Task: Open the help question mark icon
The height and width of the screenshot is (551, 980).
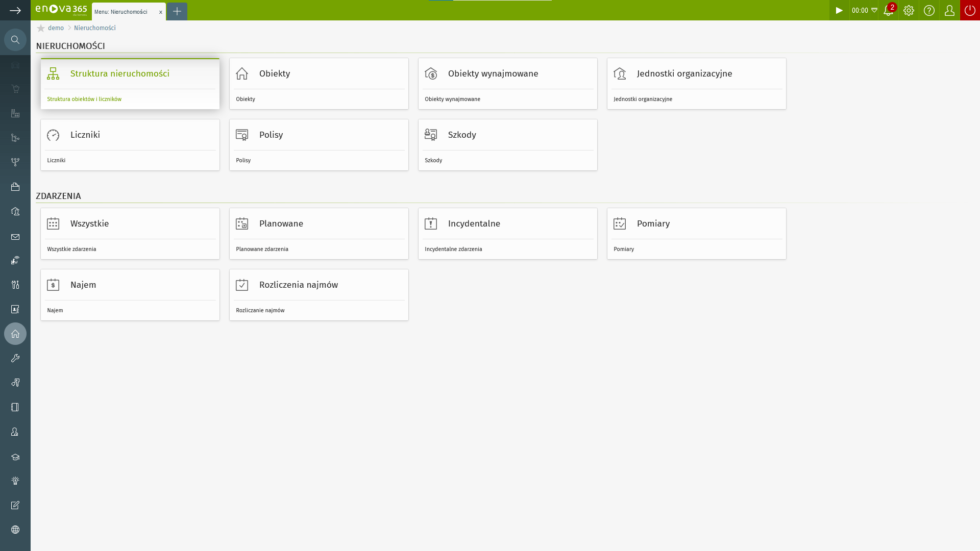Action: pyautogui.click(x=929, y=10)
